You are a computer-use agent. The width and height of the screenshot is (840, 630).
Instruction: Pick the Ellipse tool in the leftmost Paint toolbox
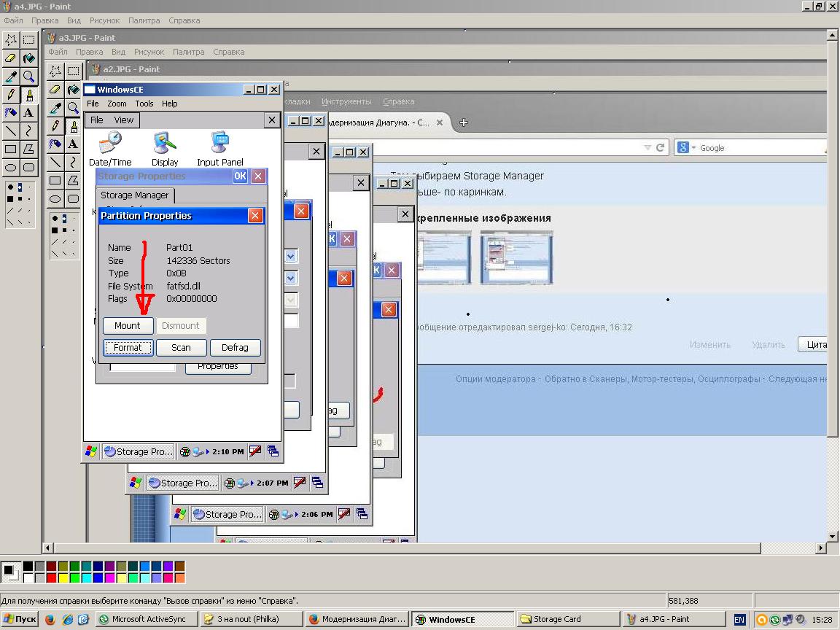click(11, 168)
